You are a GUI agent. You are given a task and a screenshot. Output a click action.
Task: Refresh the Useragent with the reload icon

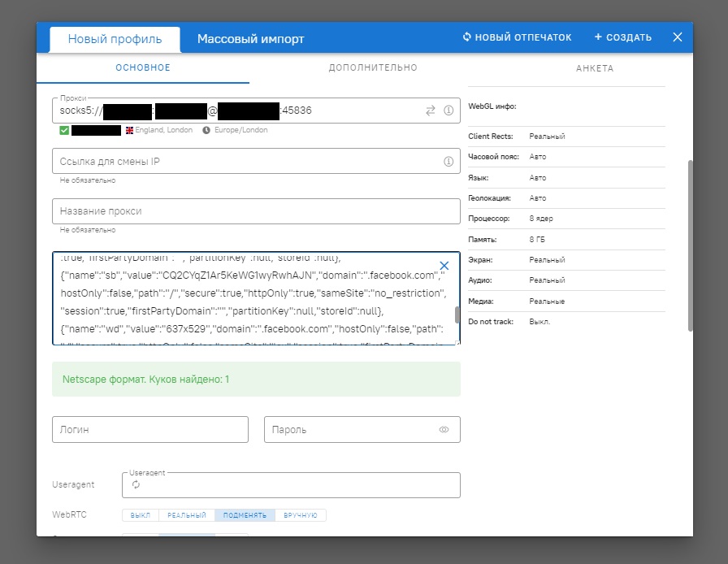pyautogui.click(x=136, y=484)
